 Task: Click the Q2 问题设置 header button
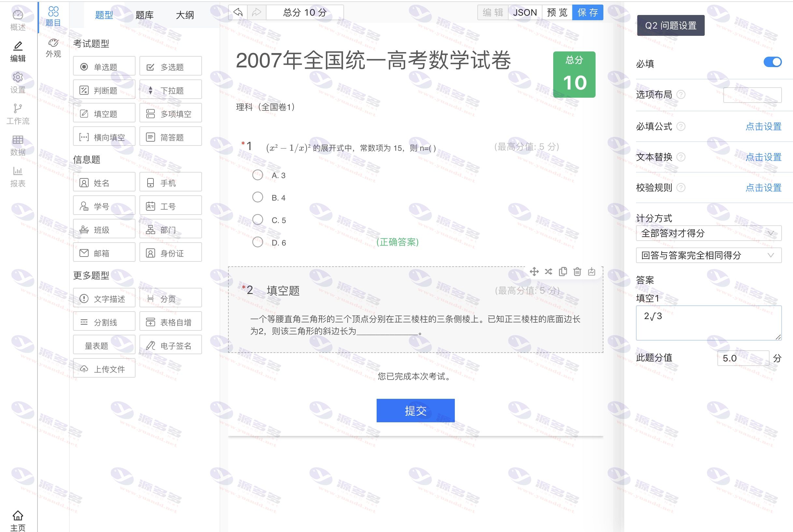[671, 25]
